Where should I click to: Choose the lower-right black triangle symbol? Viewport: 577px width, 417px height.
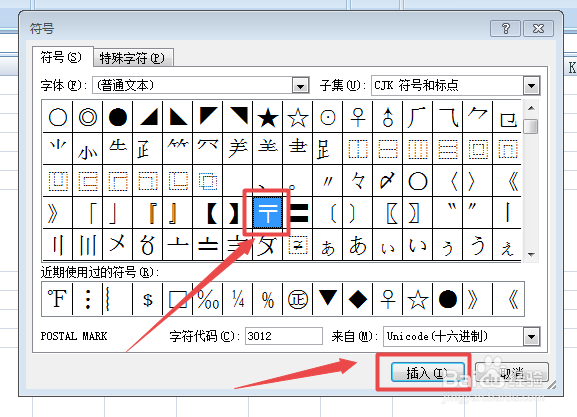(148, 117)
